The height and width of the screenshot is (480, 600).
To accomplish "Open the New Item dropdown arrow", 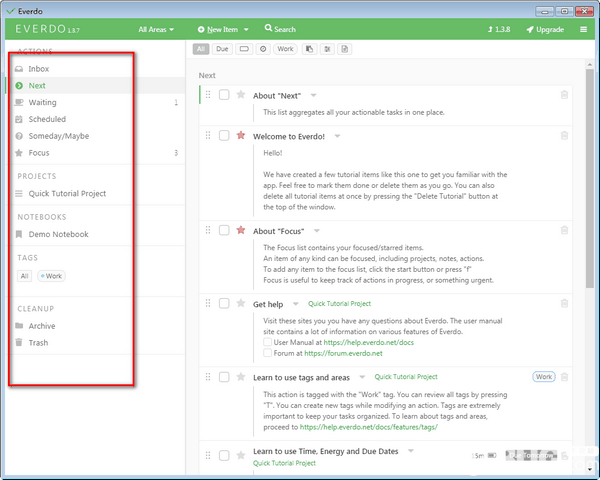I will tap(246, 29).
